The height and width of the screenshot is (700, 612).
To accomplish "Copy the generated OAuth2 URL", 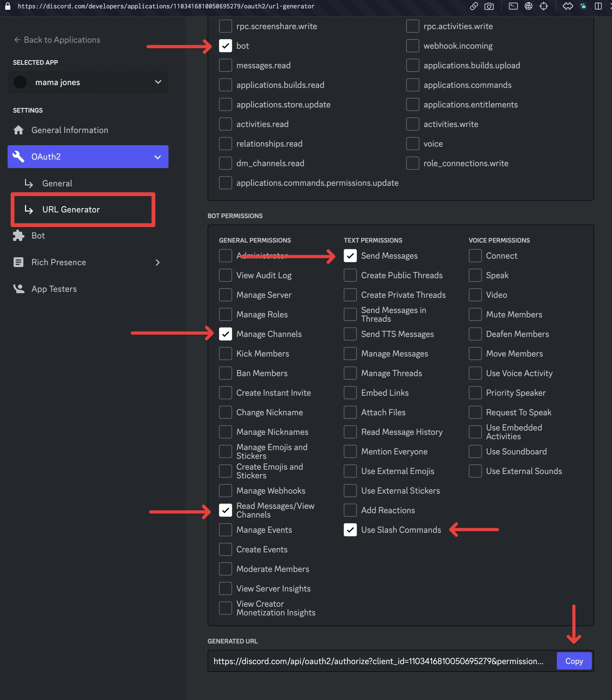I will (x=574, y=661).
